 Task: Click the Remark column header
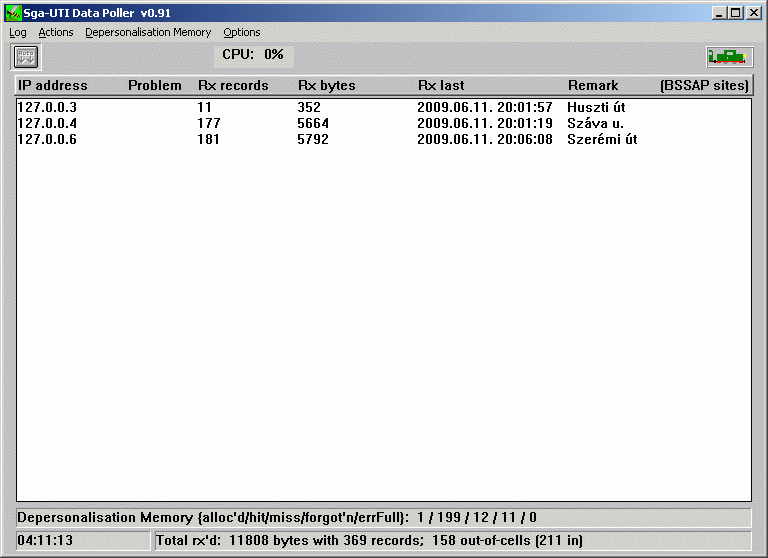[593, 86]
